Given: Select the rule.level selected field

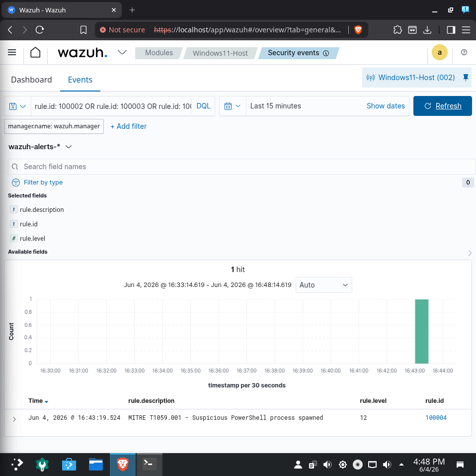Looking at the screenshot, I should [32, 239].
